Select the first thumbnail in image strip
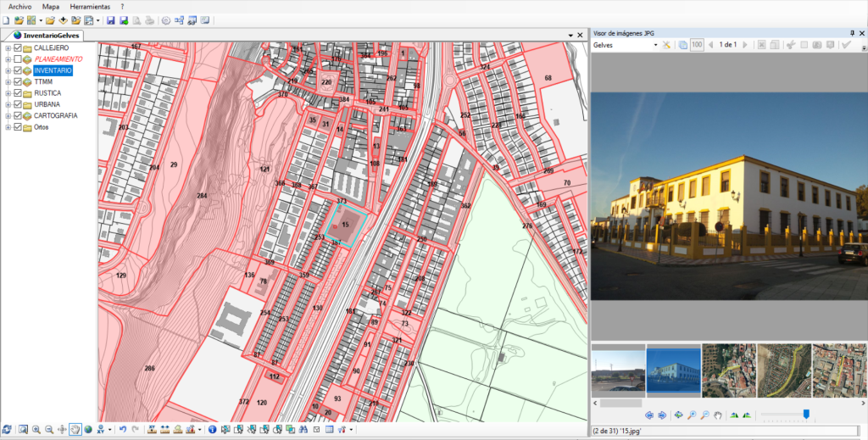 (617, 370)
